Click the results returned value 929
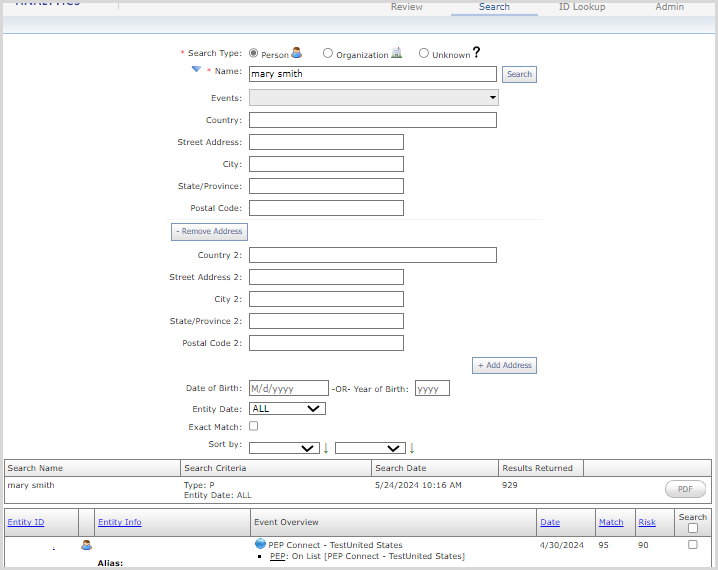This screenshot has width=718, height=570. pos(510,485)
